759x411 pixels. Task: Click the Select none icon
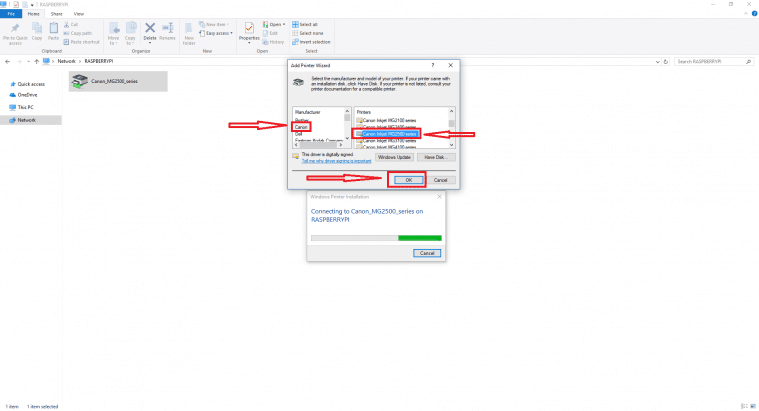tap(295, 33)
